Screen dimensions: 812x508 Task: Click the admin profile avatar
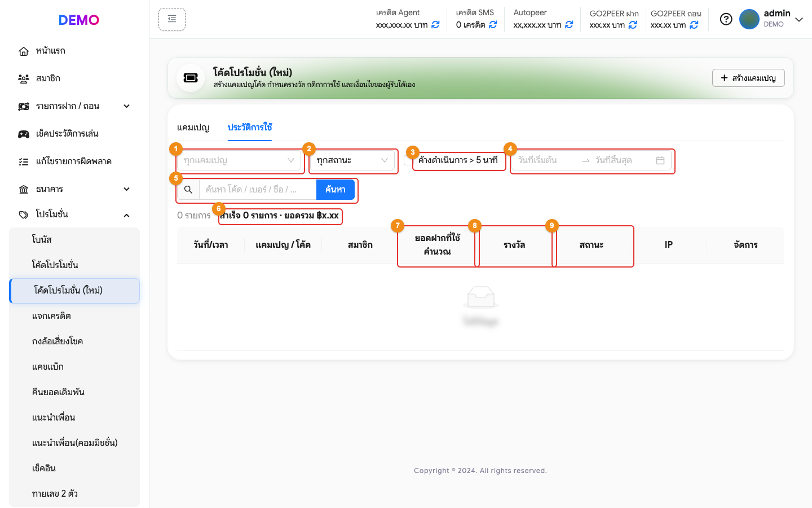click(749, 19)
